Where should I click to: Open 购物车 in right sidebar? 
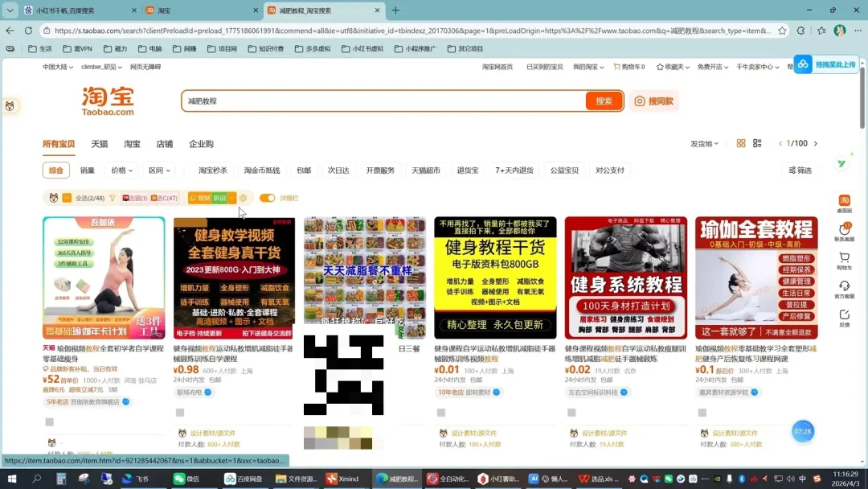point(844,261)
